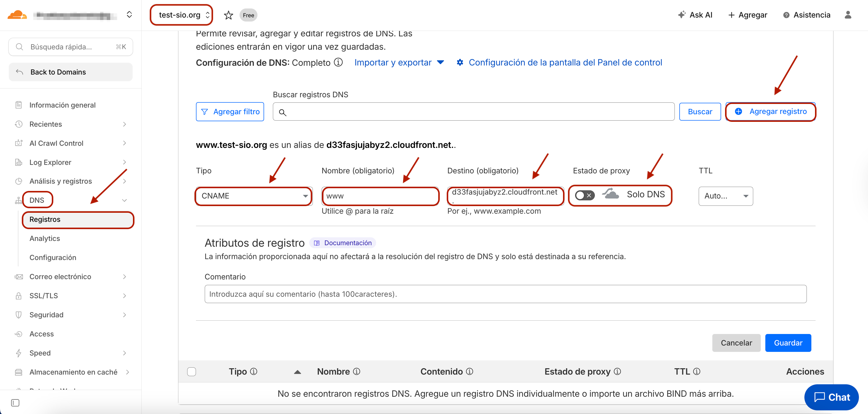The width and height of the screenshot is (868, 414).
Task: Sort by the Tipo column arrow
Action: point(297,372)
